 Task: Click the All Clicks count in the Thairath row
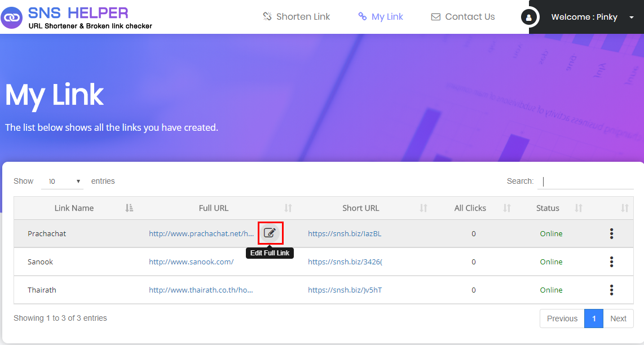point(474,290)
